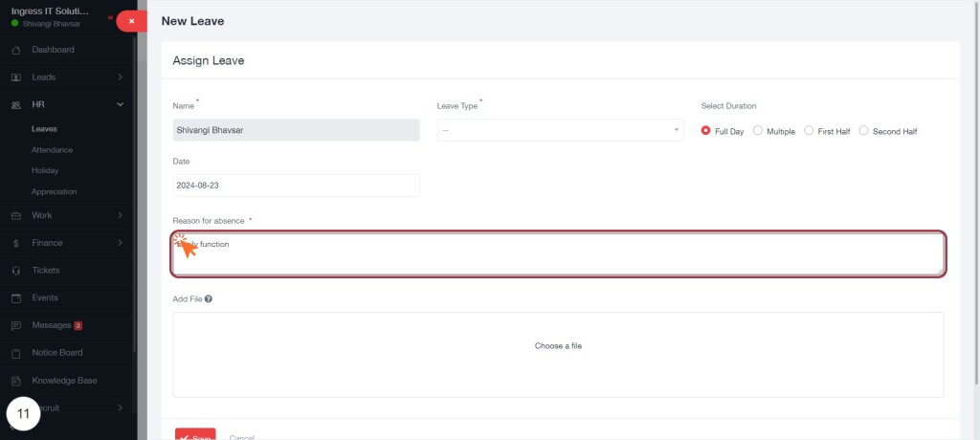Expand the Recruit submenu chevron
Viewport: 980px width, 440px height.
point(120,407)
